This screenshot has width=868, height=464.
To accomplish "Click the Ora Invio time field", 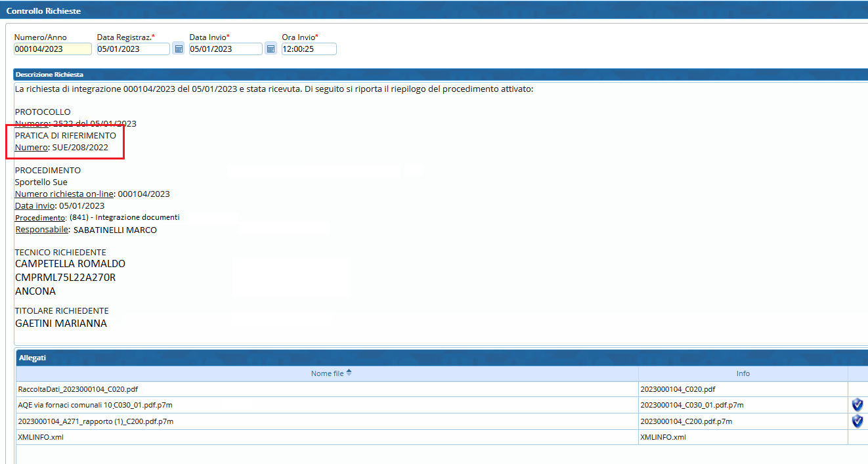I will [x=309, y=49].
